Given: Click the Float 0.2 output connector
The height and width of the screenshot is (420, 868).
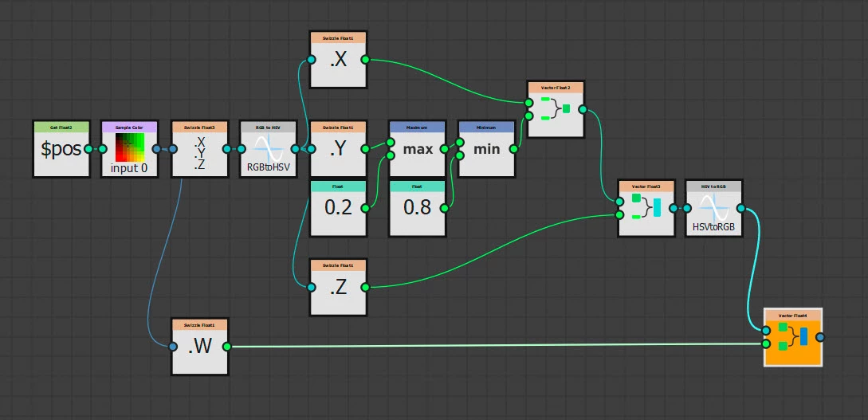Looking at the screenshot, I should click(x=365, y=208).
